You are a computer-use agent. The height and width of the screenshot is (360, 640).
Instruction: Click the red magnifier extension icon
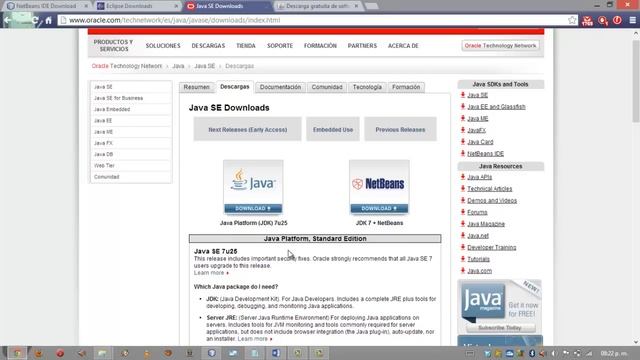[602, 20]
